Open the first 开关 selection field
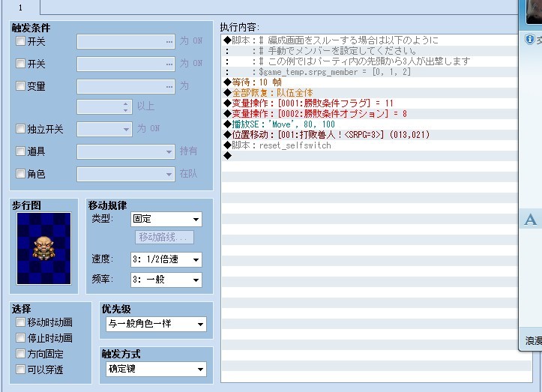Viewport: 542px width, 392px height. 126,41
